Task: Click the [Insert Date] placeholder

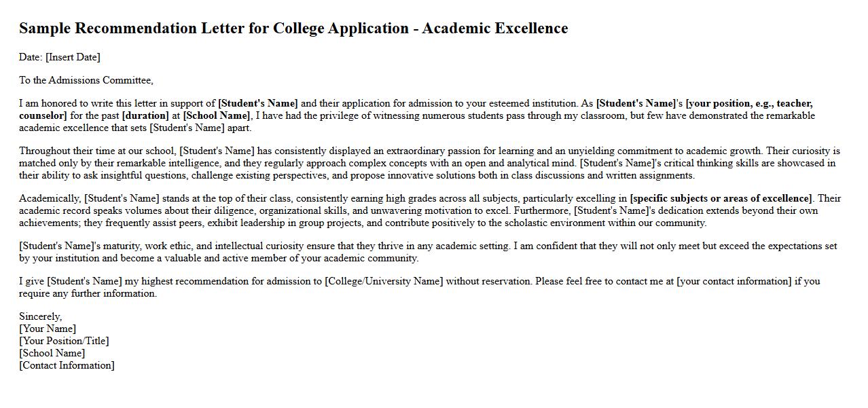Action: [x=73, y=57]
